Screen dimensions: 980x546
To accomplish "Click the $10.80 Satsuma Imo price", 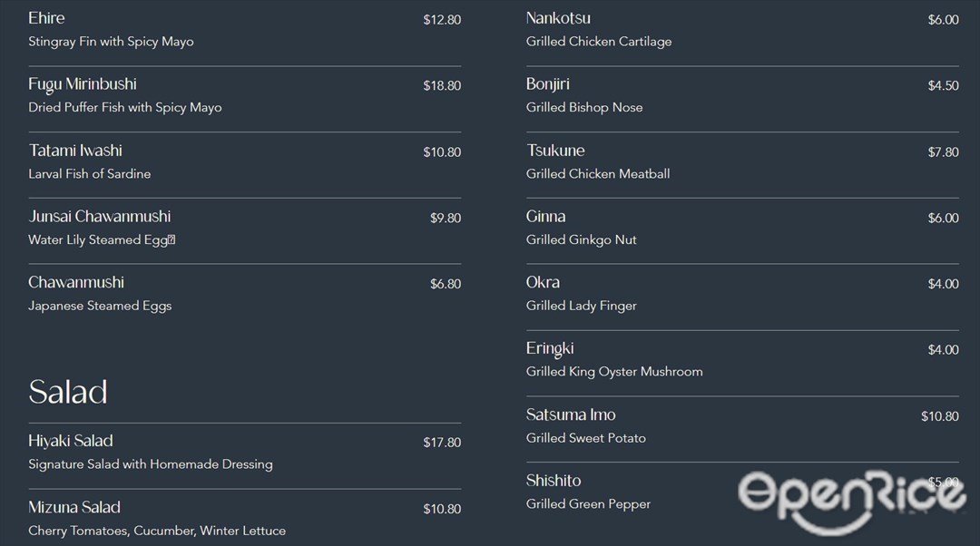I will 939,416.
